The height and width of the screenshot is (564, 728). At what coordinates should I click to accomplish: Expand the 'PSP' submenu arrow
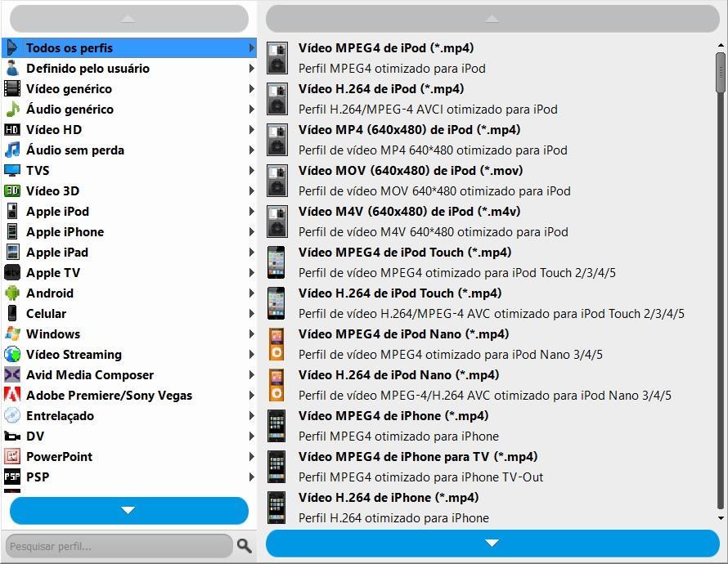(x=251, y=477)
